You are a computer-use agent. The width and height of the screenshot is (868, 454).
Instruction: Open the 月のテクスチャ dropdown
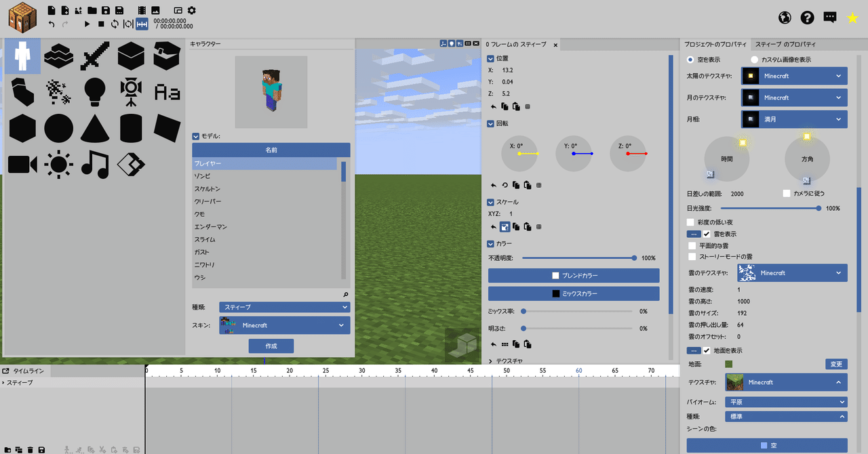794,98
